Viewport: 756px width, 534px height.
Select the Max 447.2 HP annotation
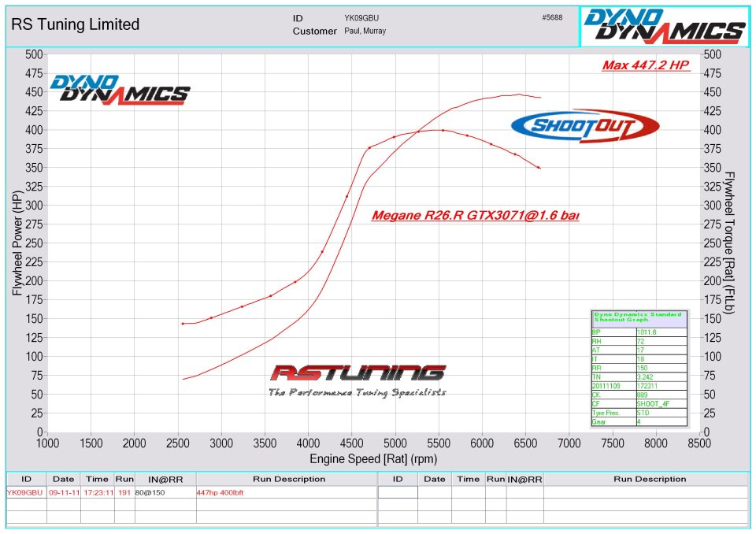point(646,65)
